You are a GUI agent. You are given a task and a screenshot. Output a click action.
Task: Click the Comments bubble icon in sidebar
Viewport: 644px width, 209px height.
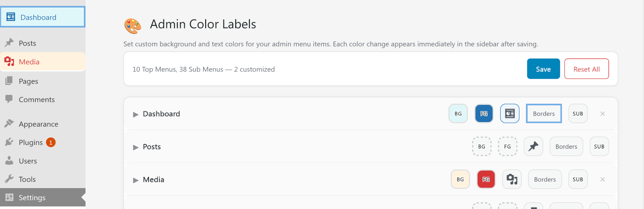(9, 99)
